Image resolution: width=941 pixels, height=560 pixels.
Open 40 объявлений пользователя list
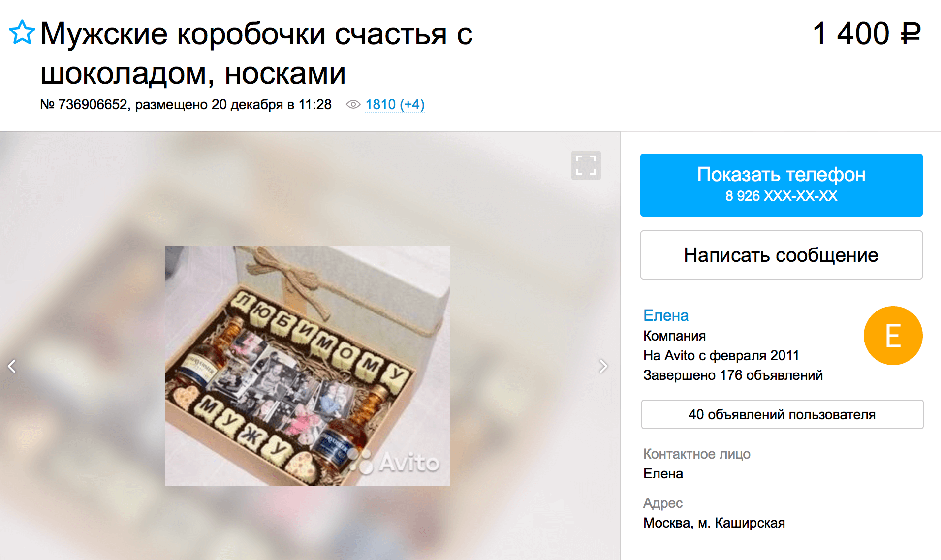tap(782, 414)
